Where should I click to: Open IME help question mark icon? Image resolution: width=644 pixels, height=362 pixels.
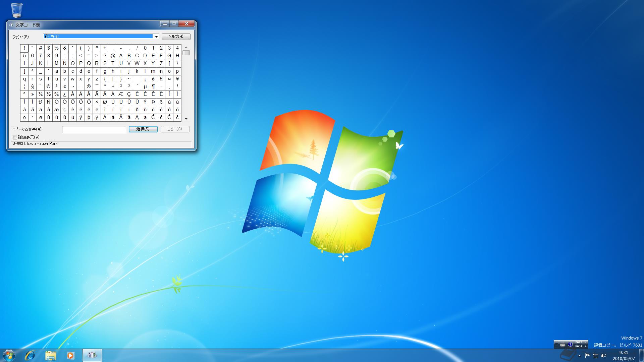[570, 344]
